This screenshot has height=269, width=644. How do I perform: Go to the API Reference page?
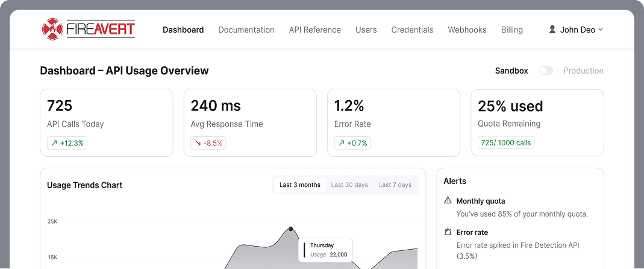click(x=314, y=30)
